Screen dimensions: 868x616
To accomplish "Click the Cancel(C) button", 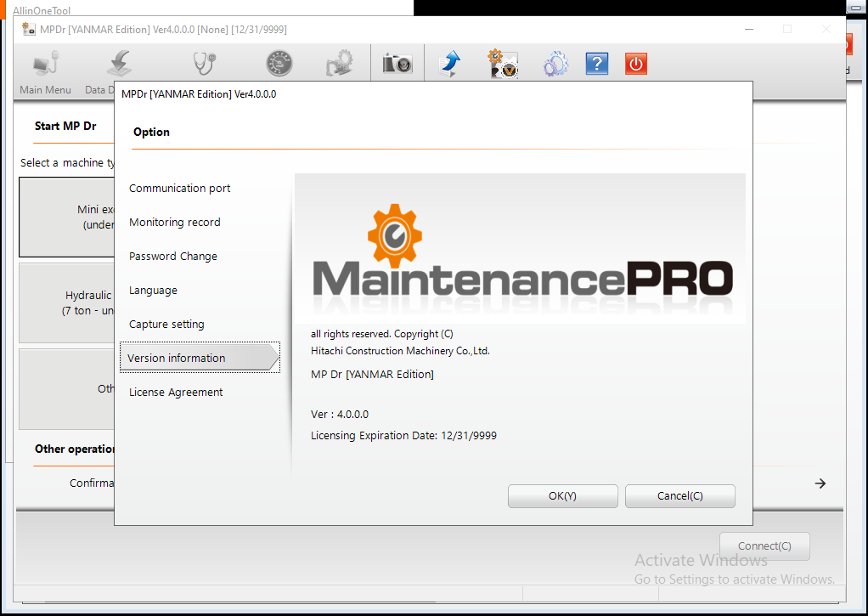I will pos(679,496).
